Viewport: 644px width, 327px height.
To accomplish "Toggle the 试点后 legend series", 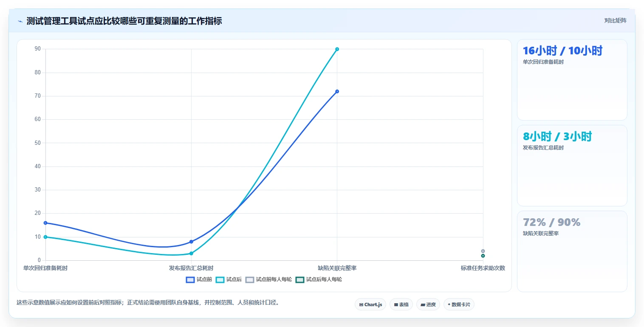I will click(x=229, y=279).
